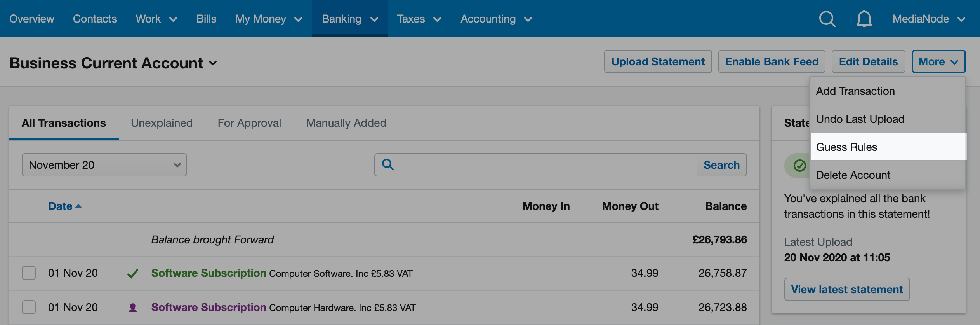This screenshot has width=980, height=325.
Task: Click the Money Out column header
Action: (x=630, y=206)
